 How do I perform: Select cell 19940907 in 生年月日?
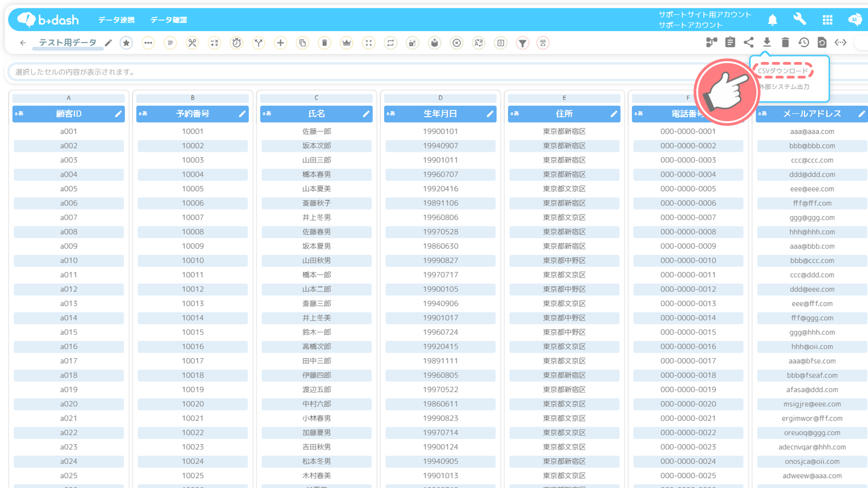coord(440,146)
